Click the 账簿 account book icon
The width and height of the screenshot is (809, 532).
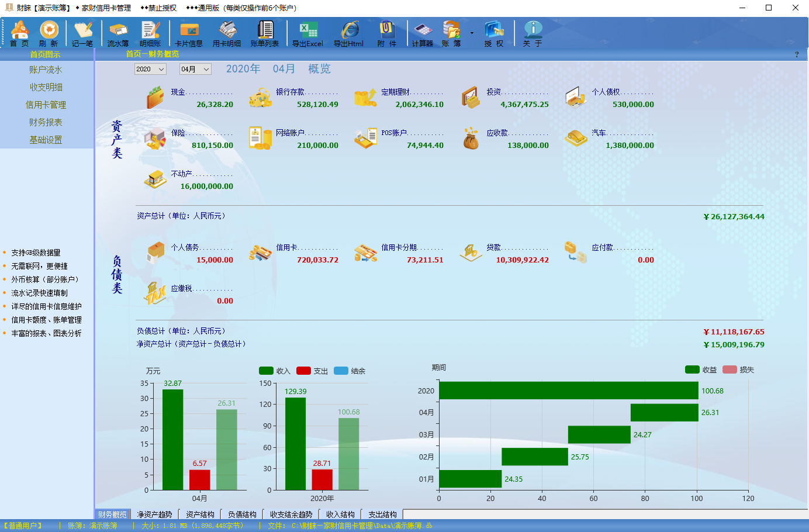(x=451, y=33)
